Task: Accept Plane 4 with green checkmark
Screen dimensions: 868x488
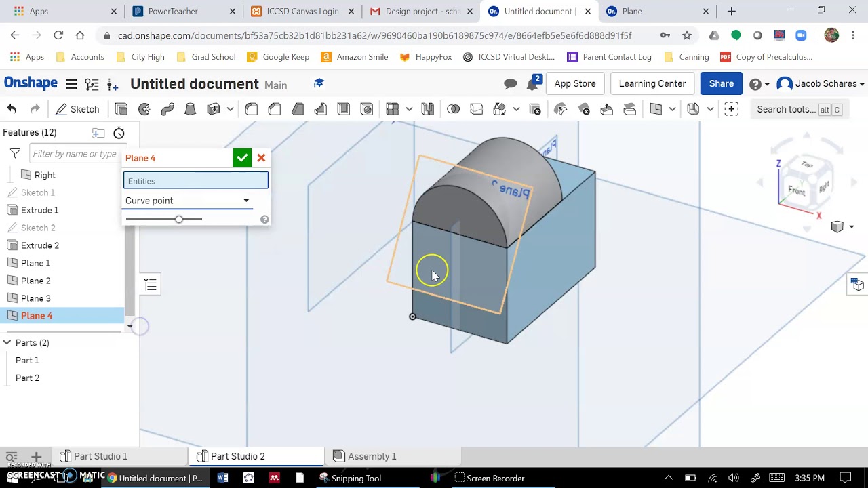Action: coord(242,158)
